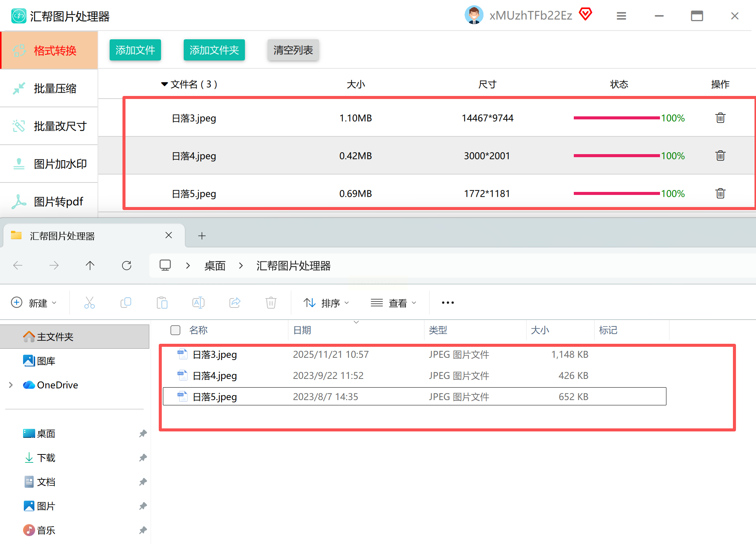Open the three-dot more options menu
Screen dimensions: 756x544
(x=448, y=303)
